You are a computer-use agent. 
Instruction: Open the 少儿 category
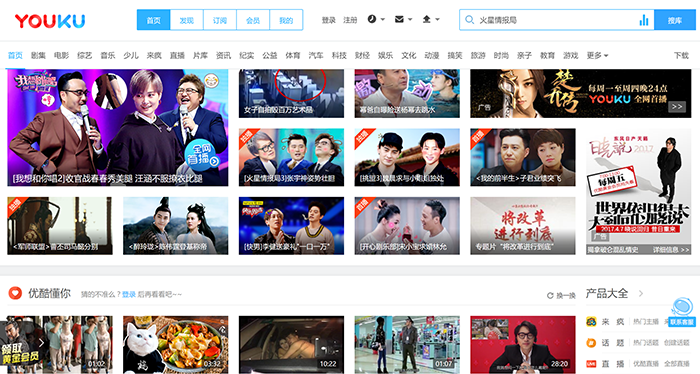point(131,55)
